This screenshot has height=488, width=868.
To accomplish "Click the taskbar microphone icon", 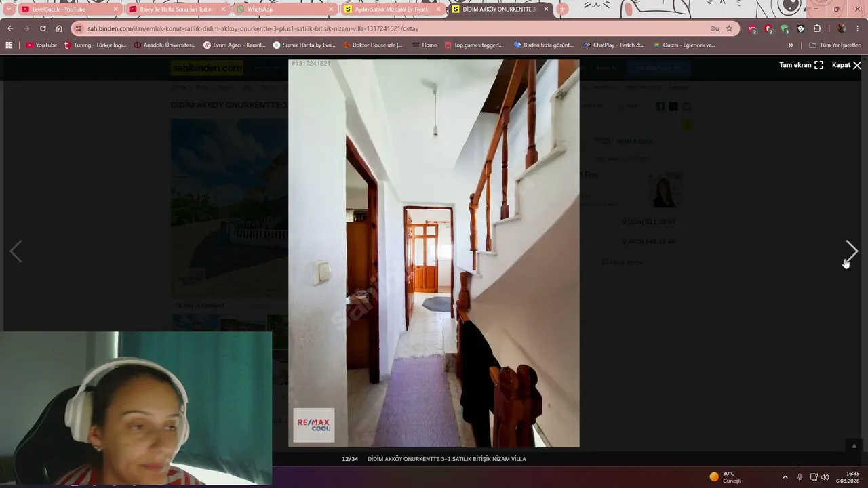I will click(800, 477).
